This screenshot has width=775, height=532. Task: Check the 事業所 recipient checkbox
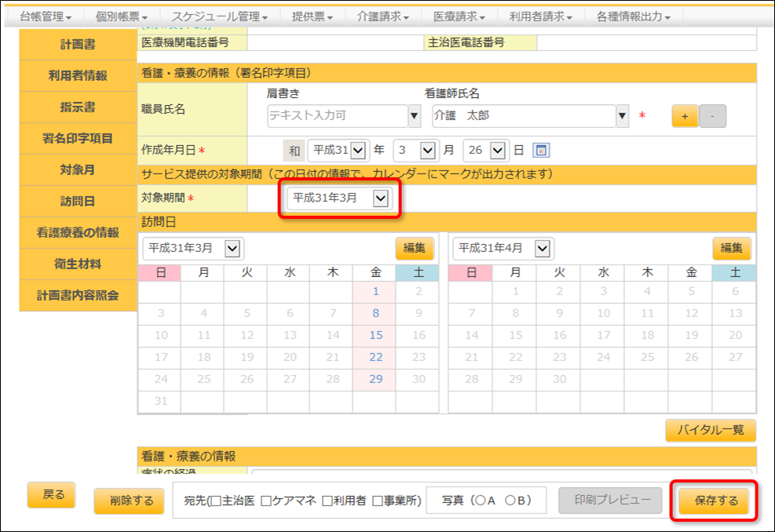coord(378,501)
